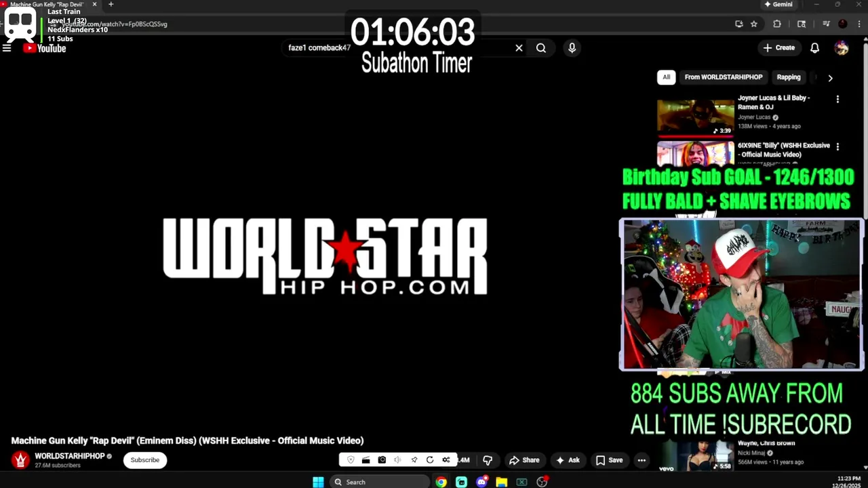Image resolution: width=868 pixels, height=488 pixels.
Task: Show more filter chips with arrow
Action: tap(830, 78)
